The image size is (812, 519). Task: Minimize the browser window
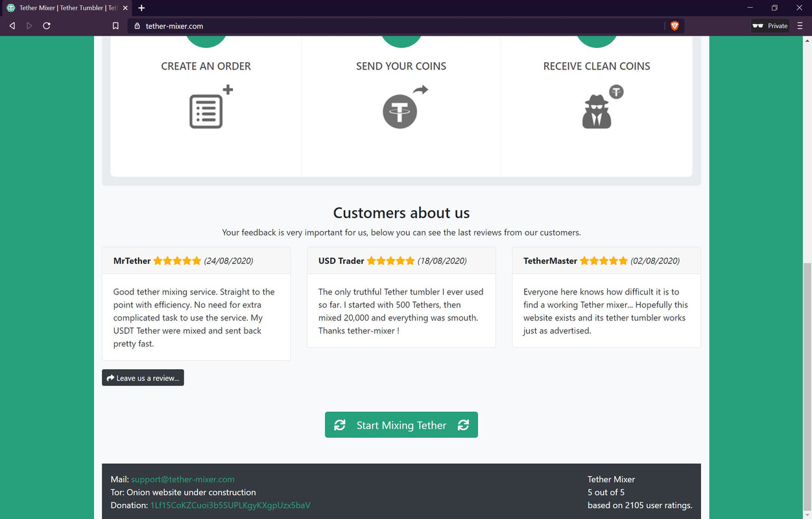tap(750, 8)
